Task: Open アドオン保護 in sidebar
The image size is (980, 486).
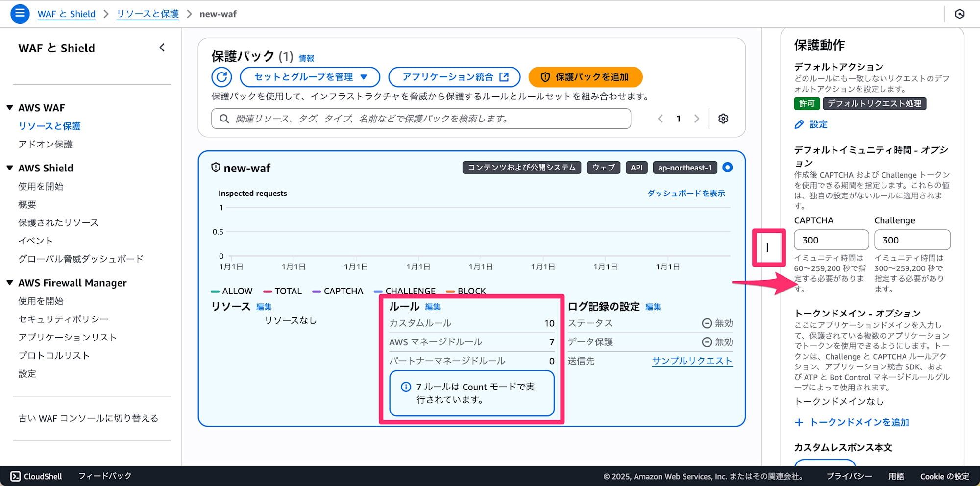Action: click(46, 144)
